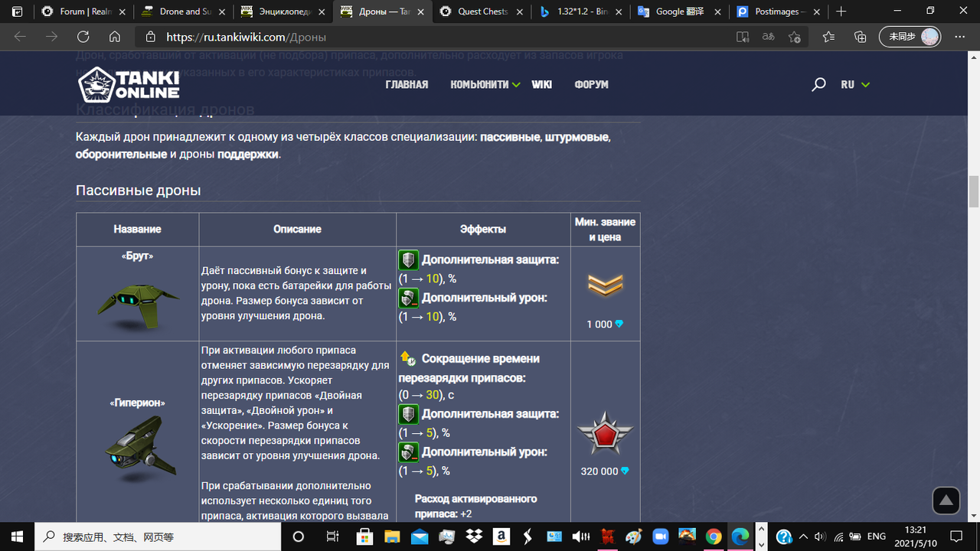The height and width of the screenshot is (551, 980).
Task: Open the ФОРУМ menu item
Action: pos(591,85)
